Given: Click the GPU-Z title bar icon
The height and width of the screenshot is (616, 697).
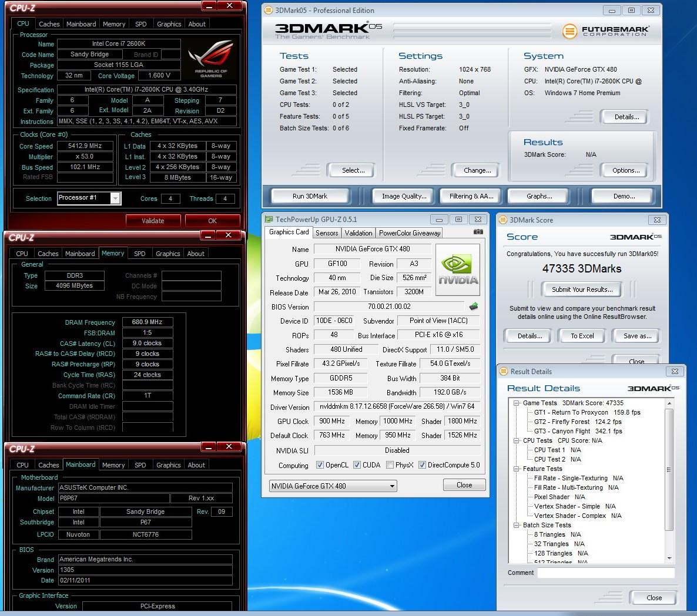Looking at the screenshot, I should (x=269, y=219).
